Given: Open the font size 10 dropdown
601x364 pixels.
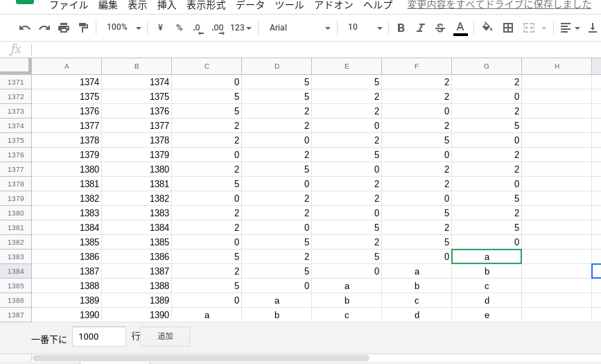Looking at the screenshot, I should [365, 27].
